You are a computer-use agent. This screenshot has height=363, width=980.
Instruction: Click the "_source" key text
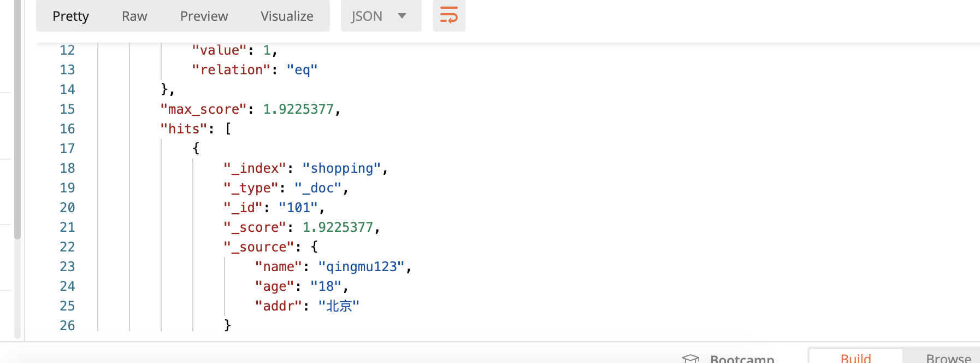click(x=259, y=247)
